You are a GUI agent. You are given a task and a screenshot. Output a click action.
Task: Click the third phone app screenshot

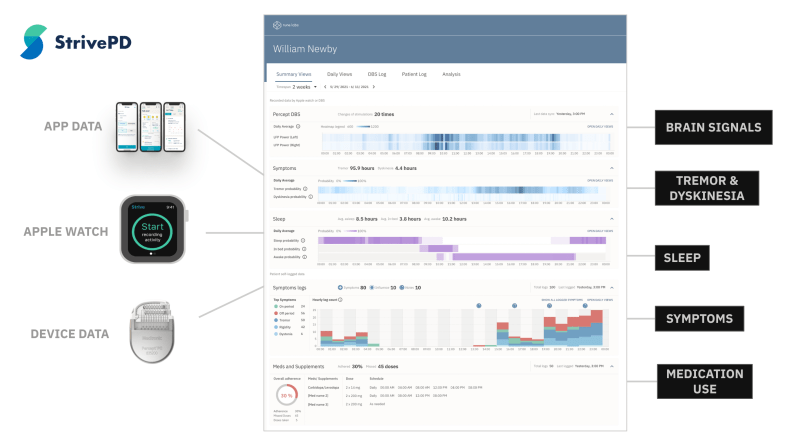coord(174,127)
